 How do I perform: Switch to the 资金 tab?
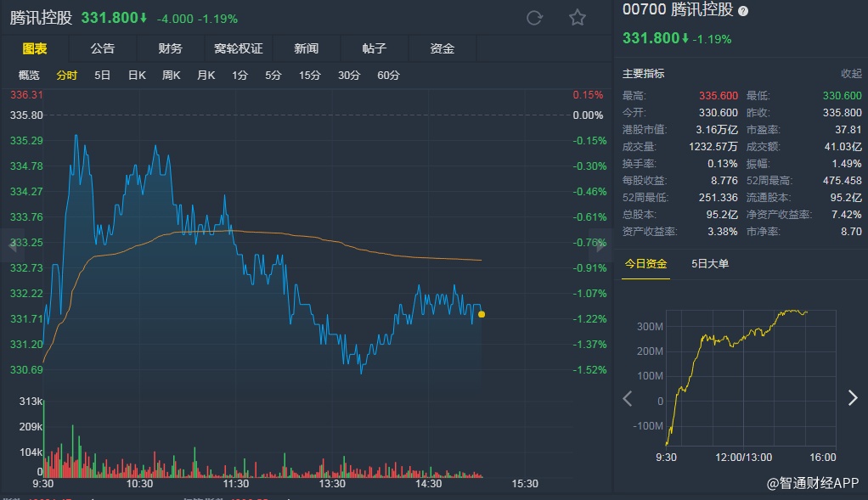click(442, 48)
